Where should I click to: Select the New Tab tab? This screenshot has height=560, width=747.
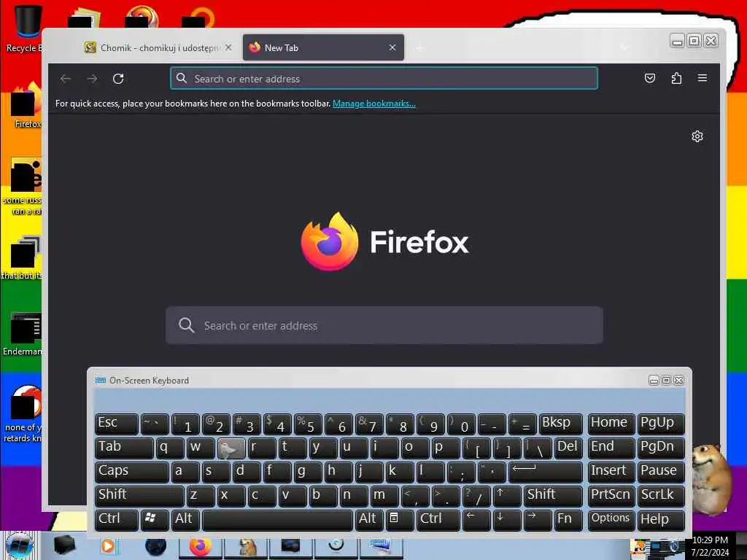(x=323, y=47)
